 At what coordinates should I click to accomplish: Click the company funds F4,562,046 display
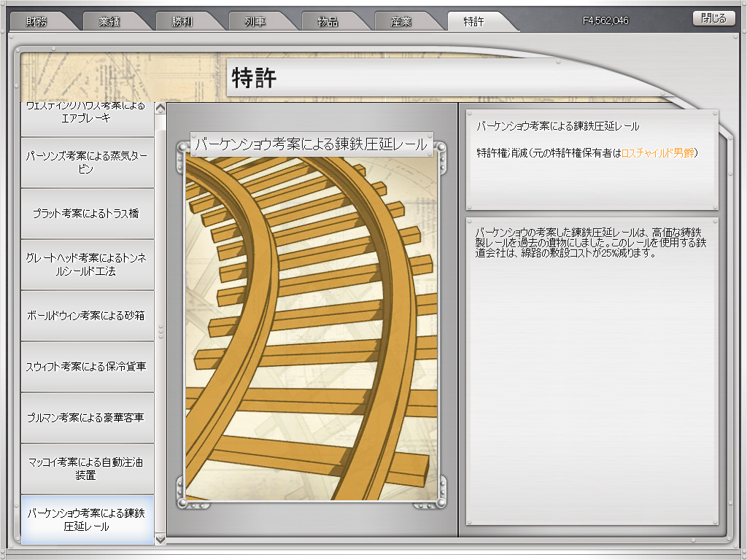coord(605,21)
